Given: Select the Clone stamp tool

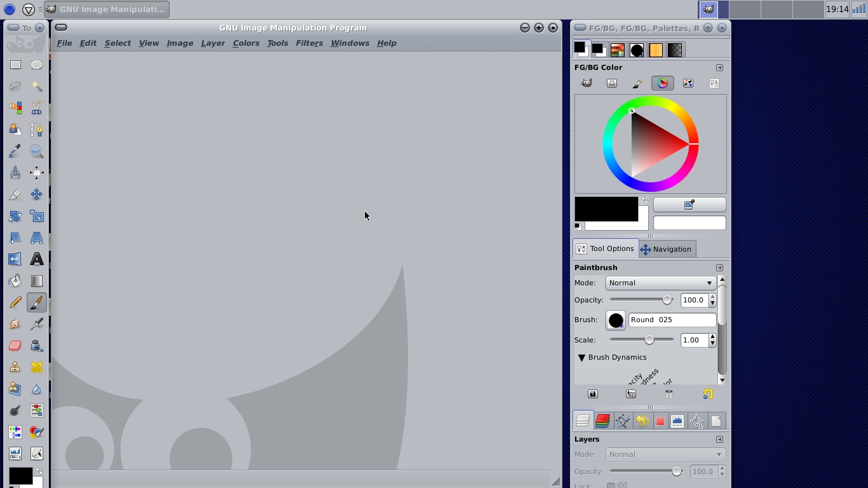Looking at the screenshot, I should (x=15, y=367).
